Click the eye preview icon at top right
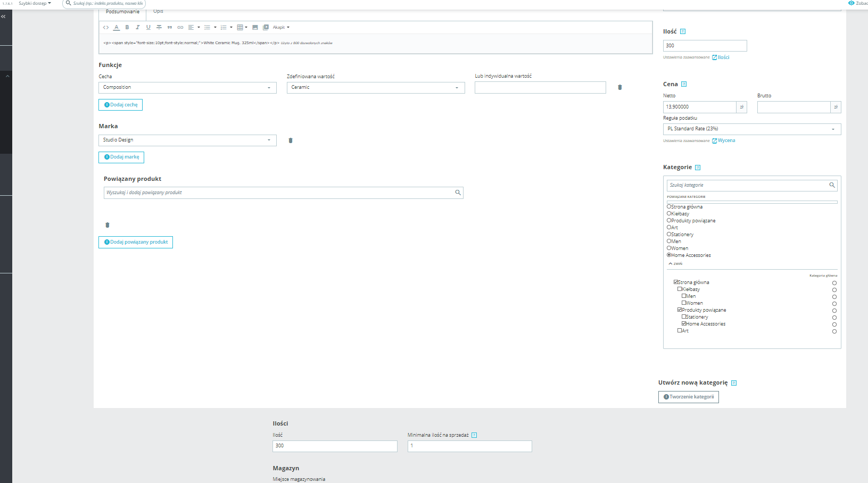This screenshot has width=868, height=483. pos(851,3)
